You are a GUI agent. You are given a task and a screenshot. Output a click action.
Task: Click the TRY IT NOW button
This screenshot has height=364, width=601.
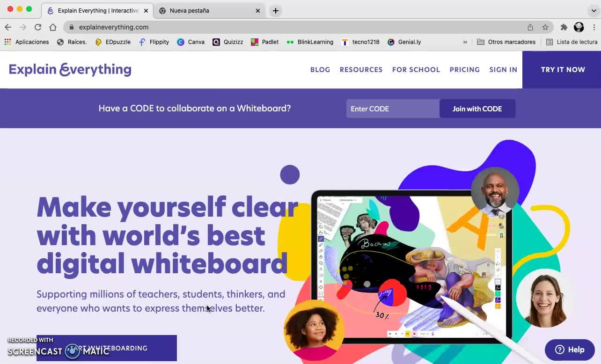[562, 69]
